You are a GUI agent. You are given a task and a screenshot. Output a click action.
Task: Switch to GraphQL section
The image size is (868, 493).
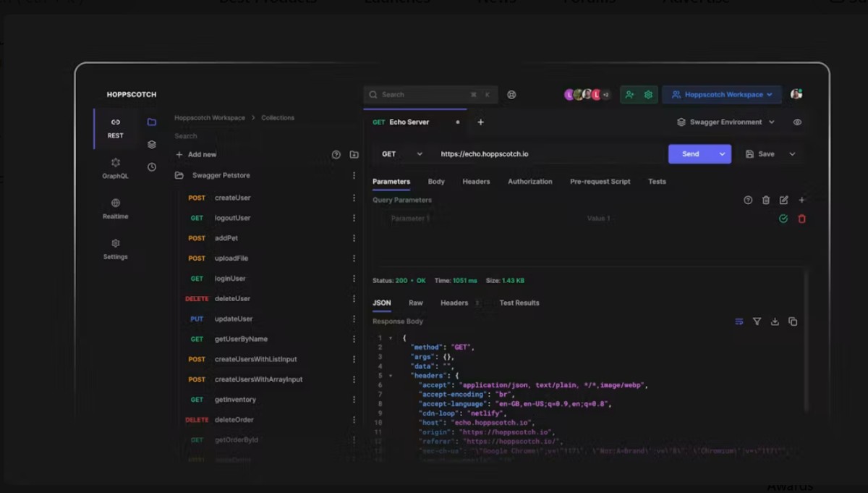(116, 169)
